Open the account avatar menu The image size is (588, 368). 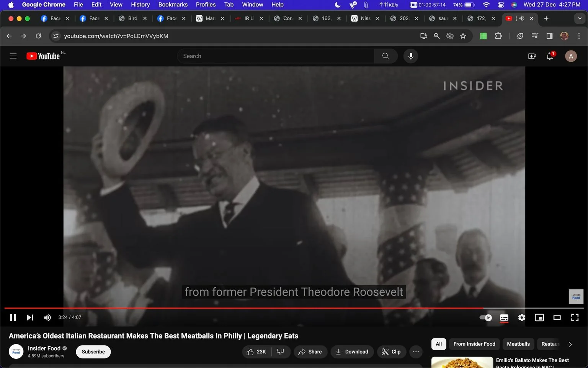tap(571, 56)
